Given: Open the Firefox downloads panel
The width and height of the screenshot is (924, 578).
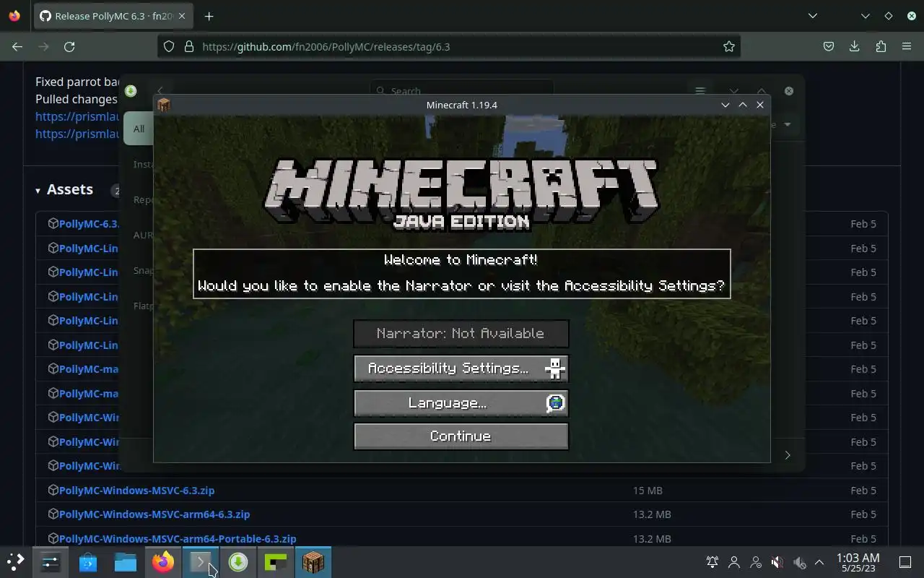Looking at the screenshot, I should [x=854, y=46].
